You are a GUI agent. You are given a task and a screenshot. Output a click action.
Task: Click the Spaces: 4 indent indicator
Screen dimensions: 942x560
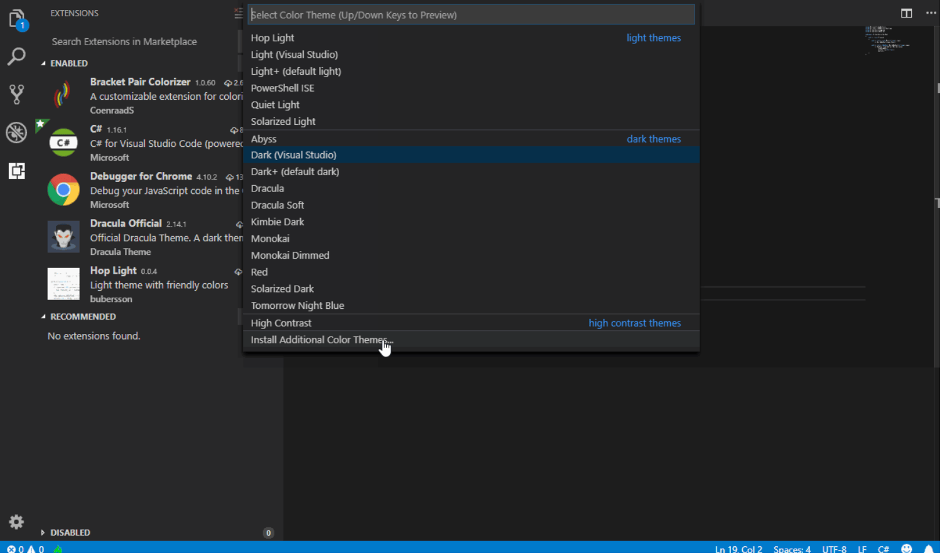coord(792,549)
